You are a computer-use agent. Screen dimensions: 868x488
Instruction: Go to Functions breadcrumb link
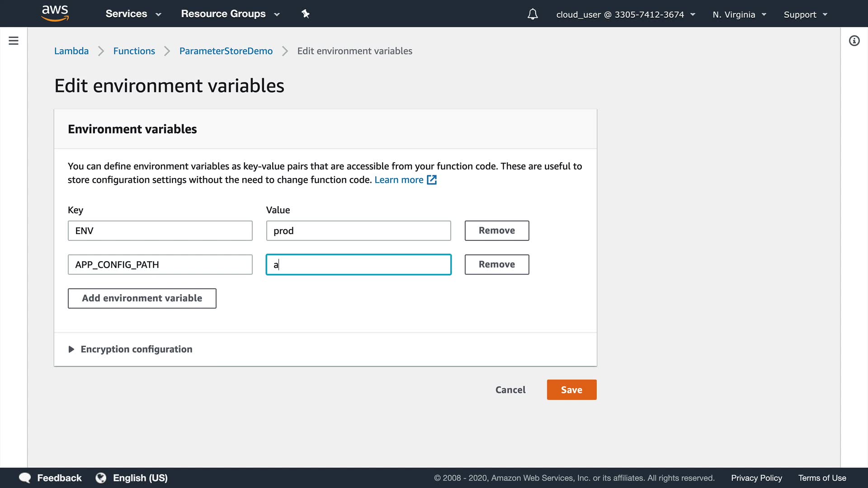pos(134,51)
